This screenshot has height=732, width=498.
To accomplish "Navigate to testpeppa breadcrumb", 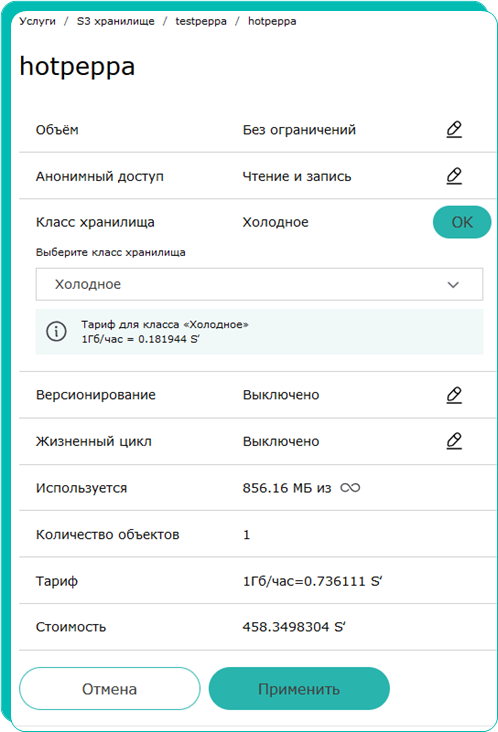I will pos(201,21).
